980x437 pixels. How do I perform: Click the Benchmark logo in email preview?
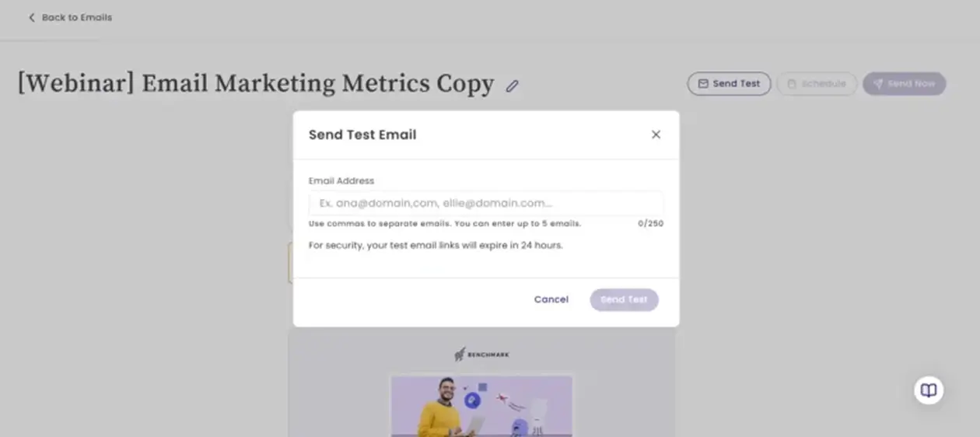[482, 355]
